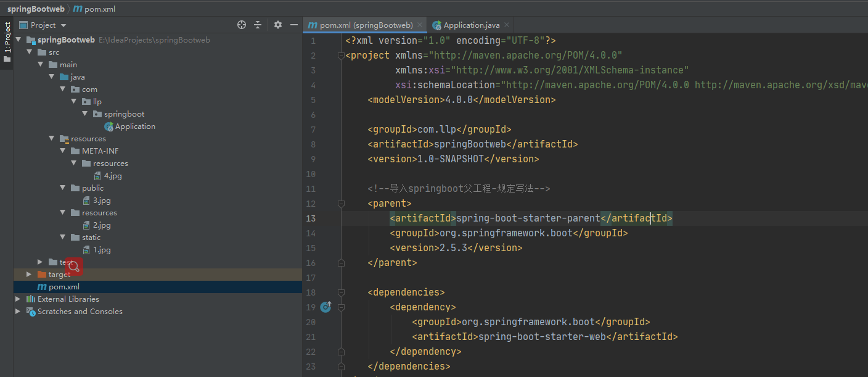This screenshot has width=868, height=377.
Task: Collapse the public folder
Action: pyautogui.click(x=63, y=188)
